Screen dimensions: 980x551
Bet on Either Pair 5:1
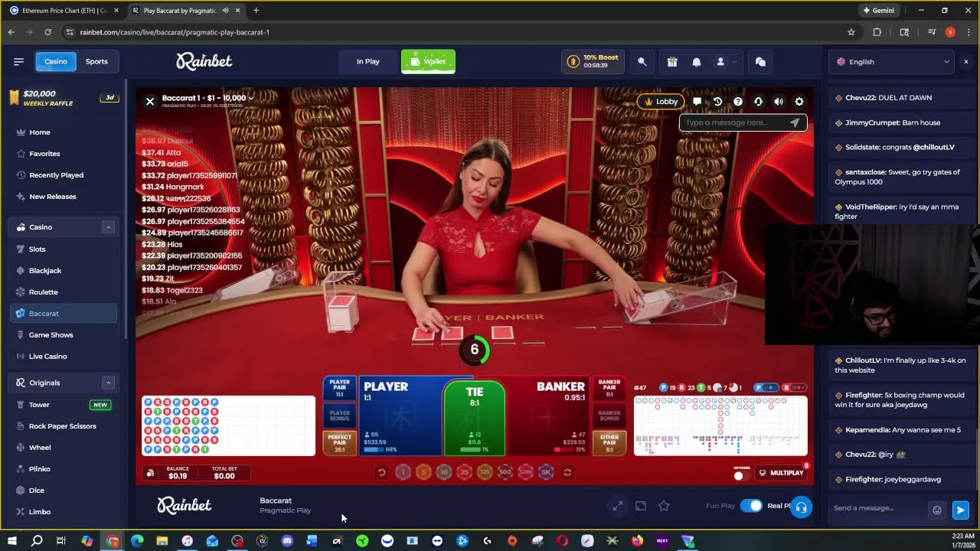tap(609, 443)
